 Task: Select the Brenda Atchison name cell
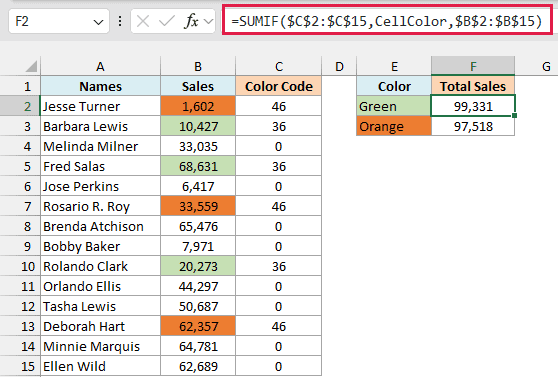(x=100, y=226)
